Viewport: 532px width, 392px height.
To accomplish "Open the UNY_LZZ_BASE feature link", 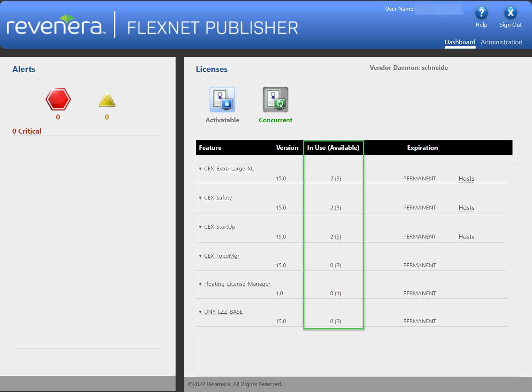I will (x=223, y=312).
